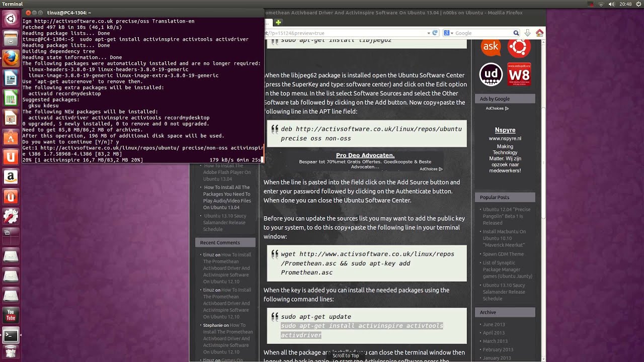Screen dimensions: 644x362
Task: Open June 2013 archive link
Action: (494, 324)
